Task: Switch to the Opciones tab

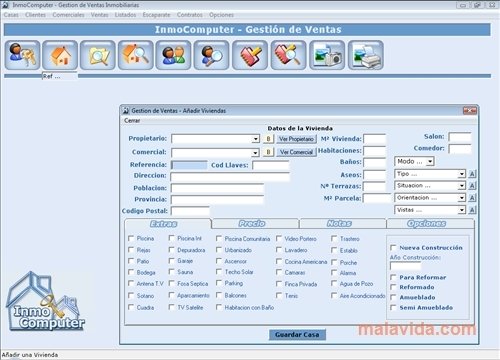Action: [430, 223]
